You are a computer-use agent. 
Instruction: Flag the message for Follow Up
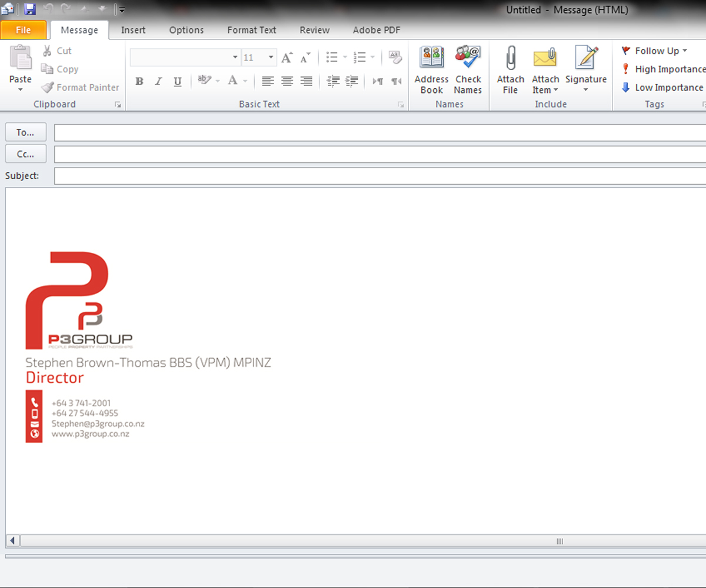pyautogui.click(x=653, y=51)
